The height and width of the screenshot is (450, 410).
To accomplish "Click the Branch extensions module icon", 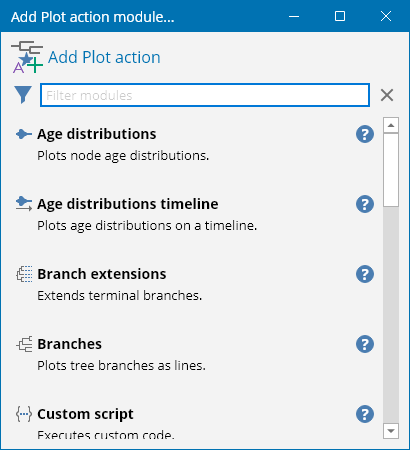I will 24,274.
